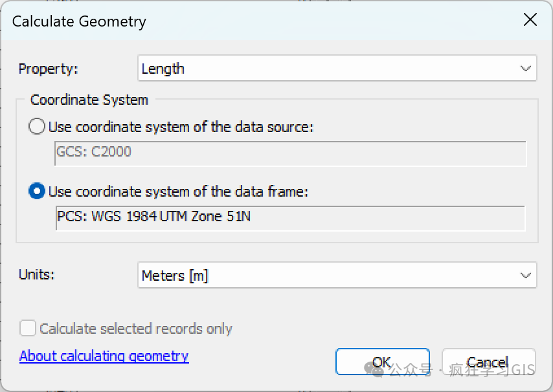Image resolution: width=553 pixels, height=392 pixels.
Task: Click the GCS: C2000 text field
Action: pos(290,153)
